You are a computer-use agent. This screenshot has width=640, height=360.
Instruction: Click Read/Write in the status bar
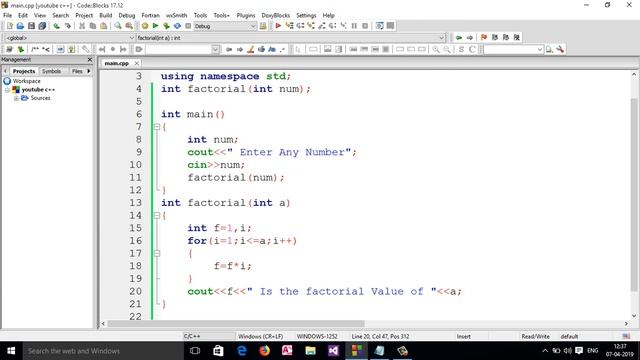point(535,336)
